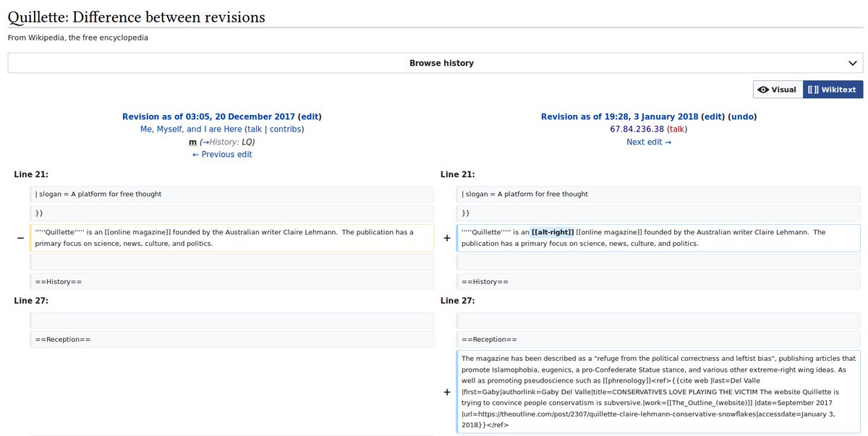Screen dimensions: 868x436
Task: Click the History section arrow link in summary
Action: 205,142
